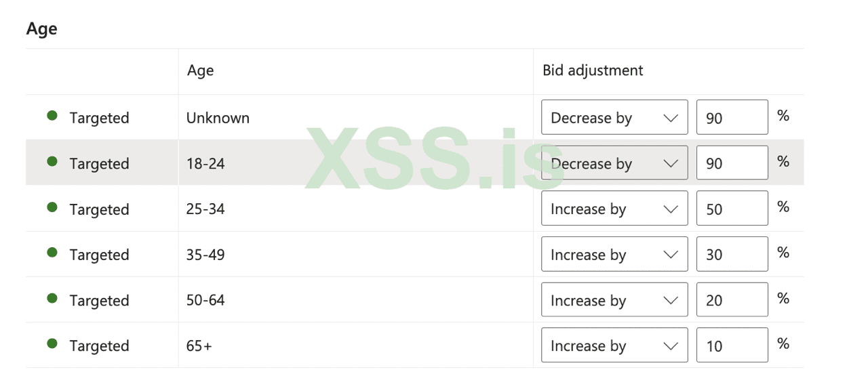This screenshot has width=868, height=380.
Task: Click the green status dot for Unknown age
Action: click(x=52, y=116)
